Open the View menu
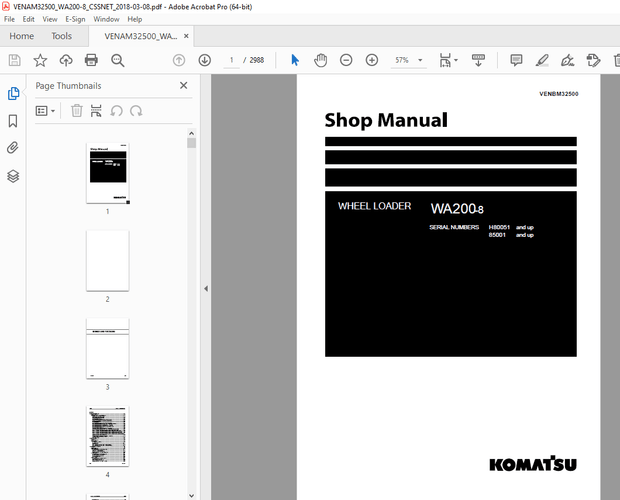Viewport: 620px width, 500px height. [x=50, y=19]
